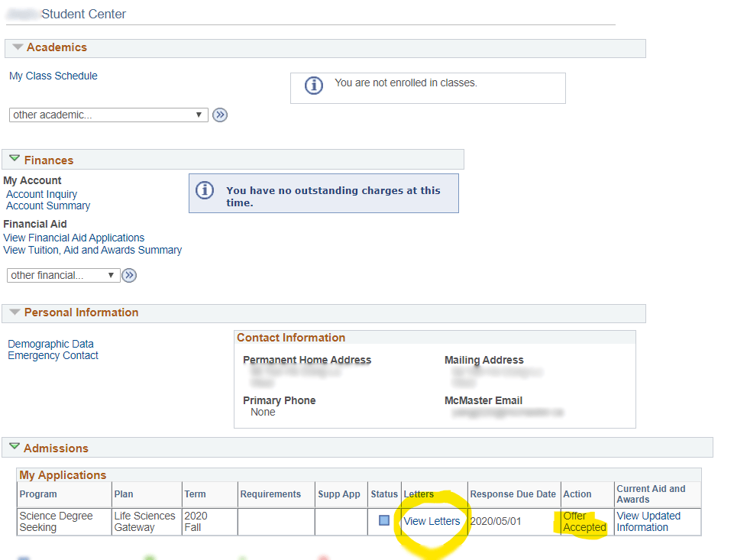Open Account Summary link
Screen dimensions: 747x560
point(48,206)
